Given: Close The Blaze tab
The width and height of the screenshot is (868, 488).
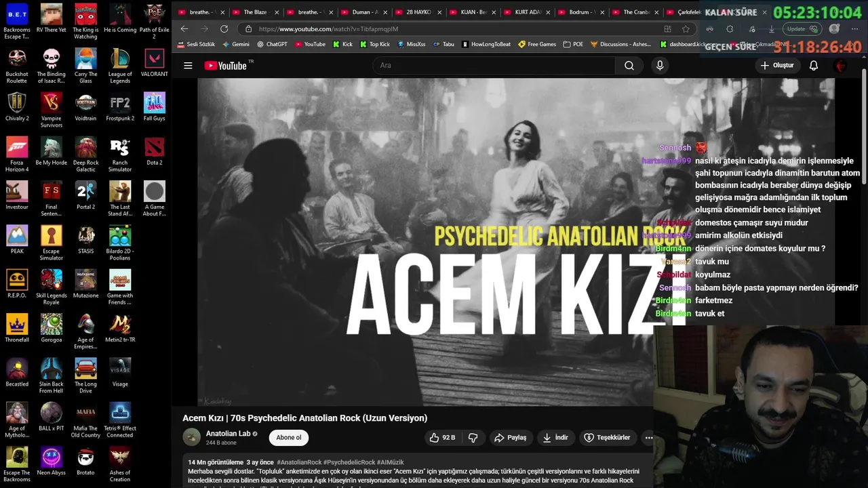Looking at the screenshot, I should point(277,12).
